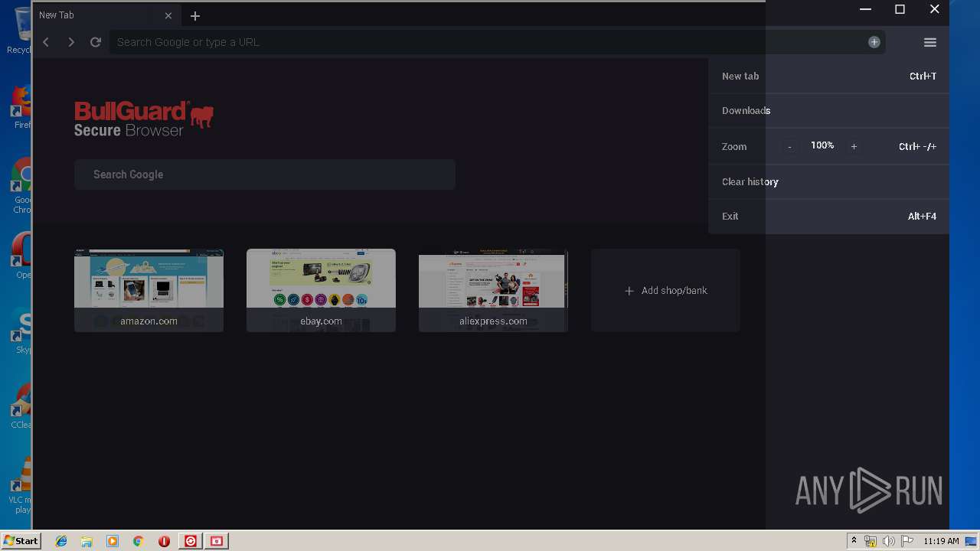Image resolution: width=980 pixels, height=551 pixels.
Task: Click the Show desktop button in the tray
Action: [972, 541]
